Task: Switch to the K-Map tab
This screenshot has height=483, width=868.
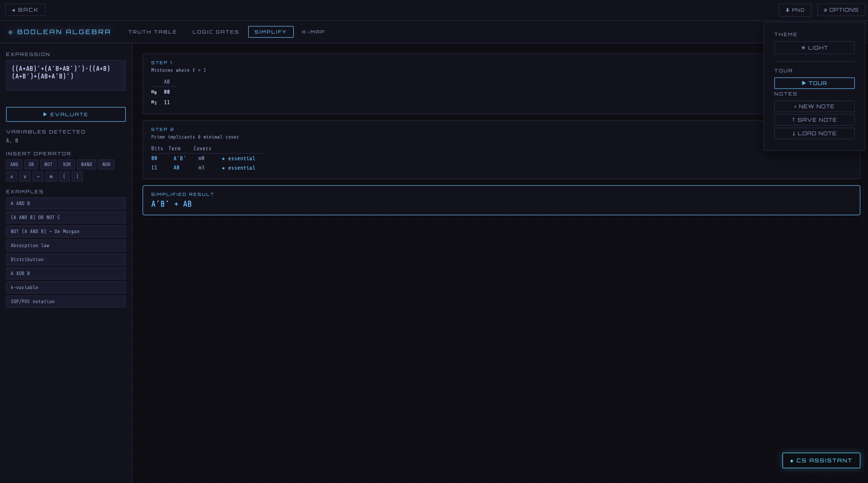Action: coord(313,32)
